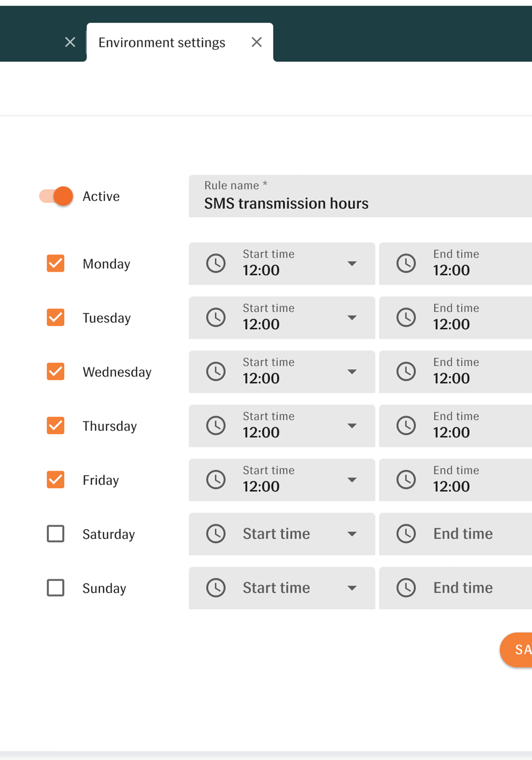Click the Saturday start time clock icon
Image resolution: width=532 pixels, height=760 pixels.
pyautogui.click(x=216, y=534)
